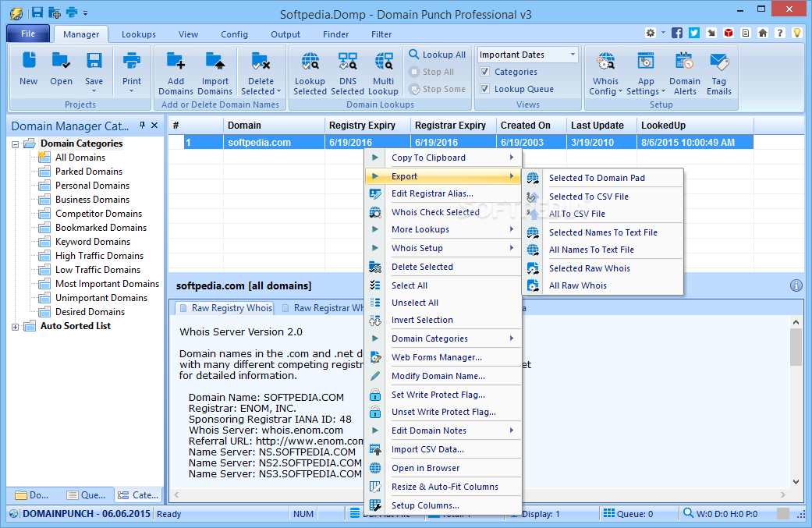Open More Lookups submenu
The image size is (812, 528).
(443, 229)
